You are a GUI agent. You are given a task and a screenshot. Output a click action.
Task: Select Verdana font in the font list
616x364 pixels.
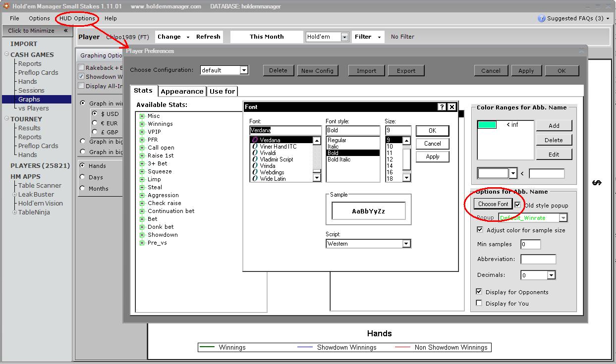click(281, 140)
